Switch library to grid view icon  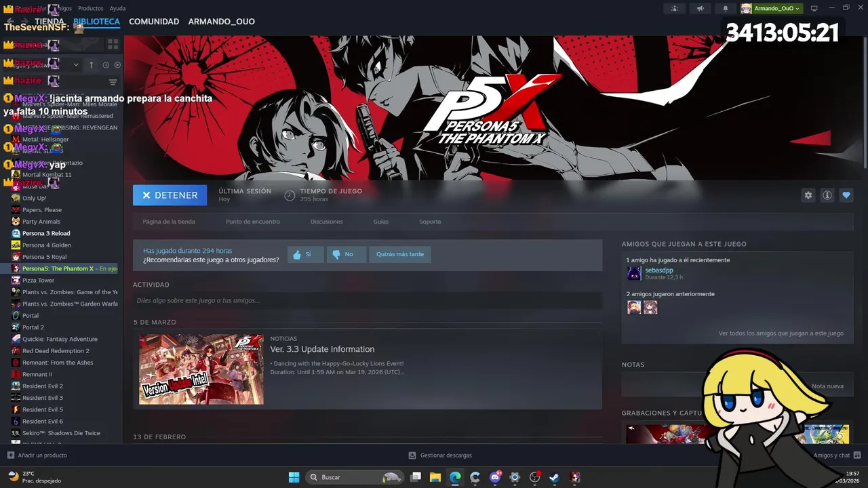(113, 43)
